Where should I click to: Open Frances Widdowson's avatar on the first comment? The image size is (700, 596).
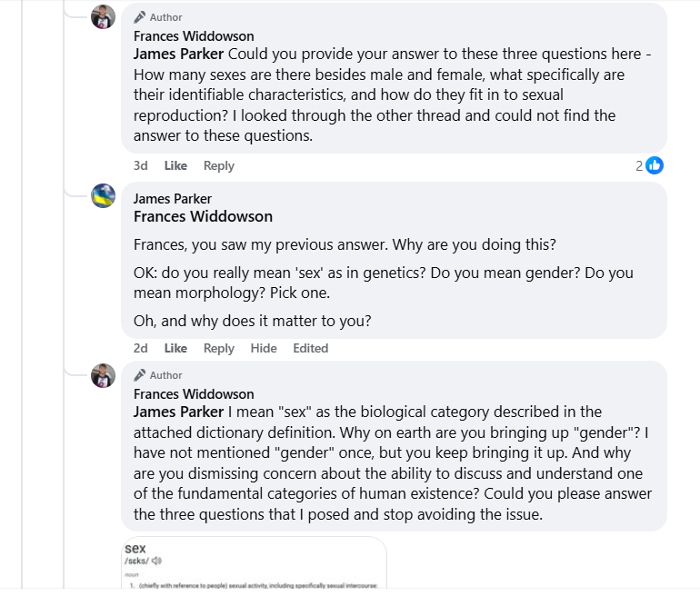coord(104,16)
